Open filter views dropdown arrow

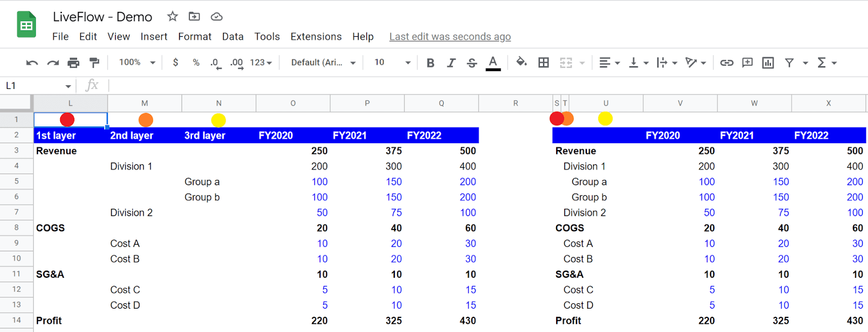pos(806,63)
